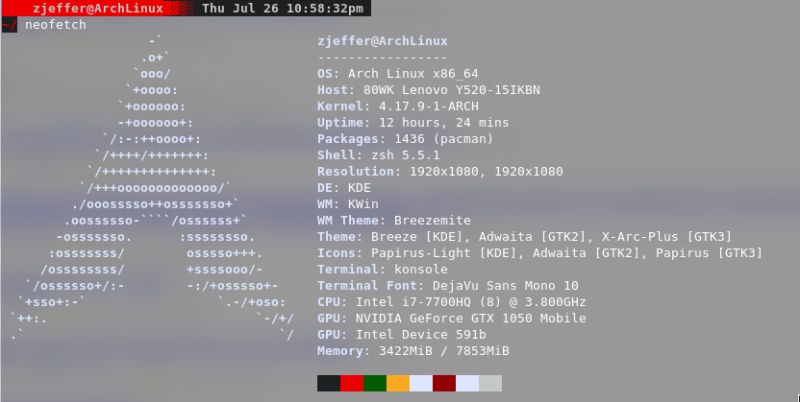This screenshot has height=402, width=800.
Task: Click the typed neofetch command
Action: pos(56,24)
